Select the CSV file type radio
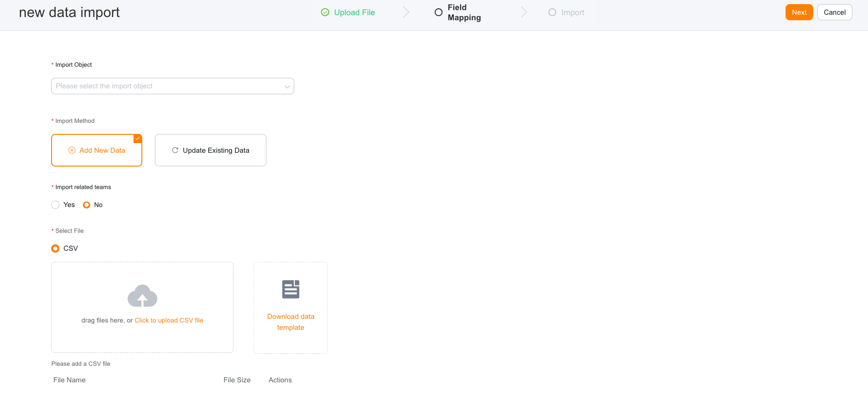This screenshot has width=868, height=398. [55, 248]
